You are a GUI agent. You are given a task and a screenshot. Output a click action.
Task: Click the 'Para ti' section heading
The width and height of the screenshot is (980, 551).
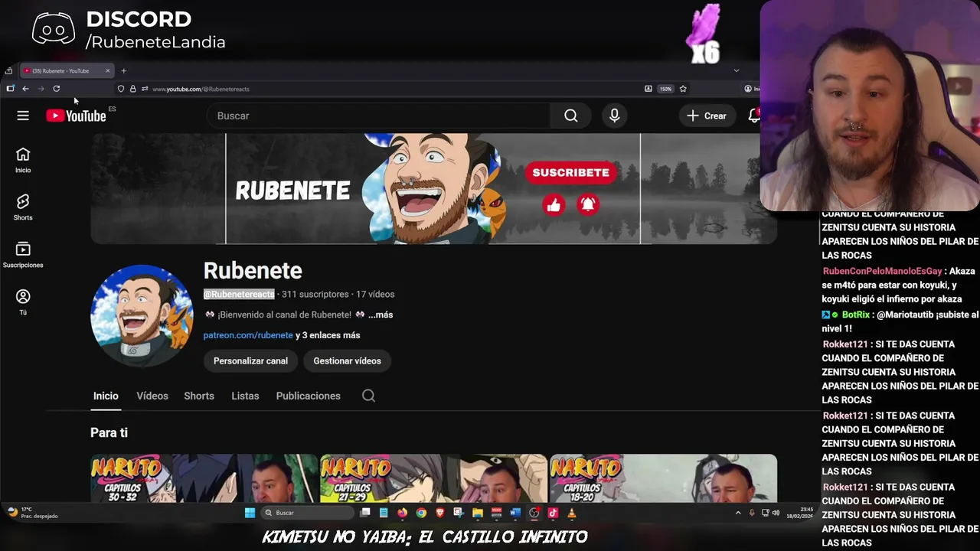coord(109,432)
